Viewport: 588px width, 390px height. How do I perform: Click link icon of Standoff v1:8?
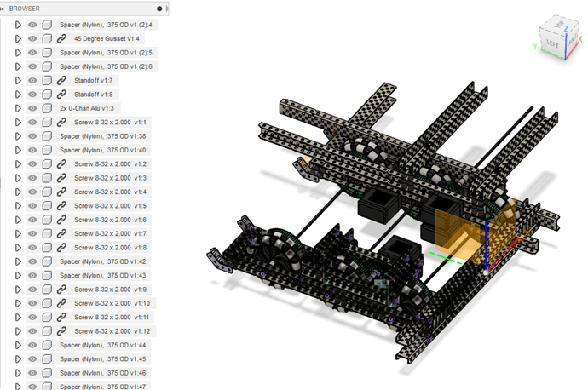tap(61, 95)
